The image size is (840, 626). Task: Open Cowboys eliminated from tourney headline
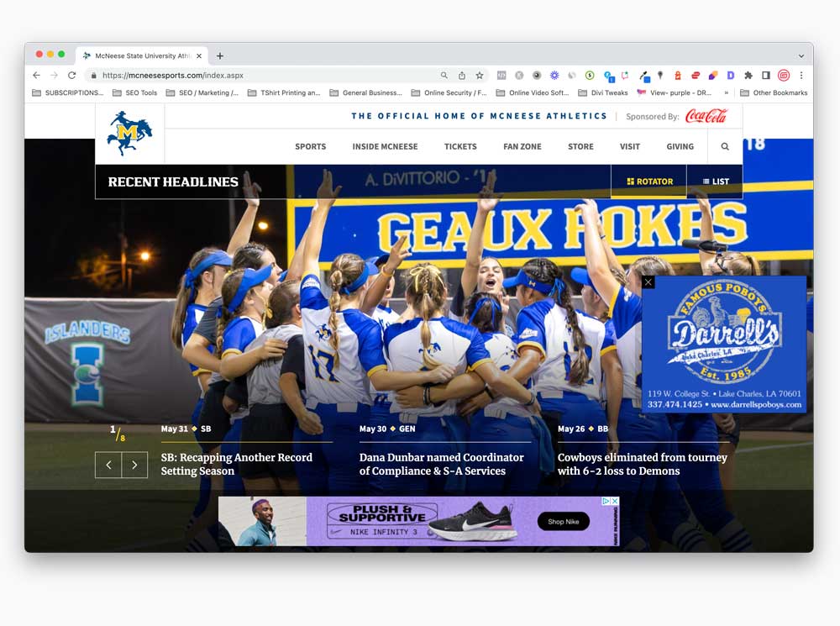[x=643, y=464]
